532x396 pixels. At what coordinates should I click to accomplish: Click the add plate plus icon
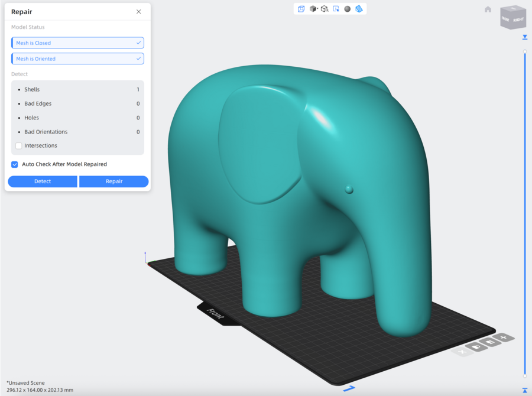(504, 337)
